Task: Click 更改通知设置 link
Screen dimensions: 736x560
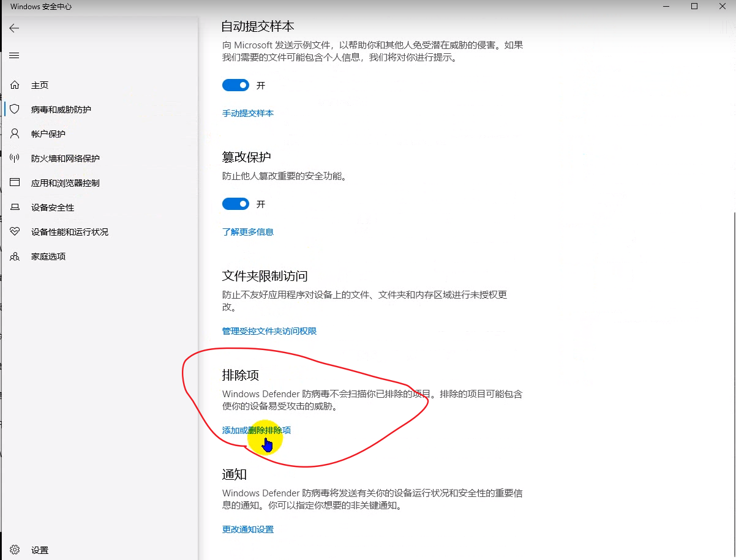Action: (248, 529)
